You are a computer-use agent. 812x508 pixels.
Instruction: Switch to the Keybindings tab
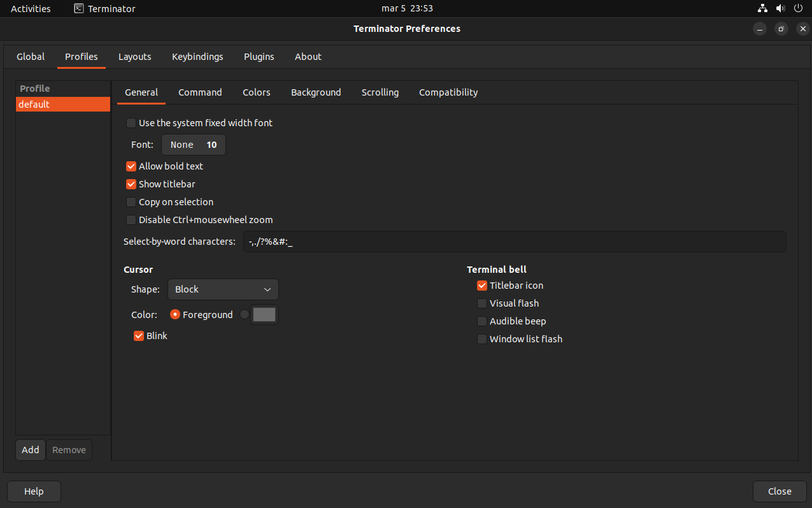click(x=197, y=57)
